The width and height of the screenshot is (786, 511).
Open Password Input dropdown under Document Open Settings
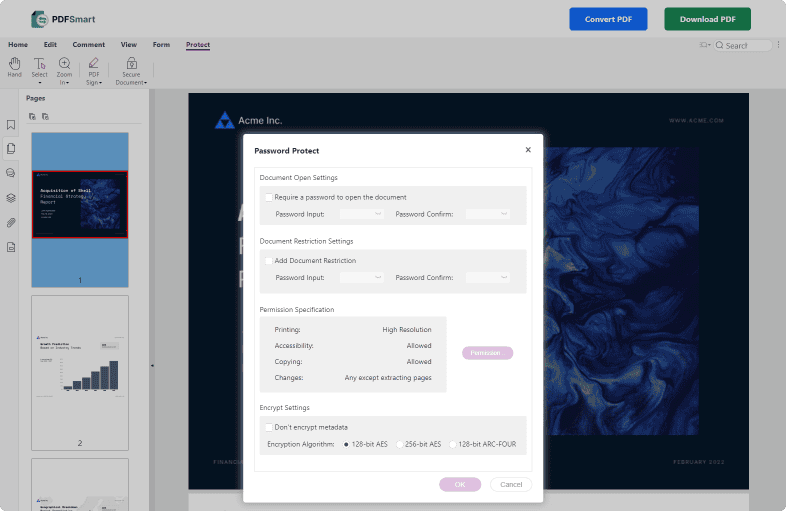[362, 214]
